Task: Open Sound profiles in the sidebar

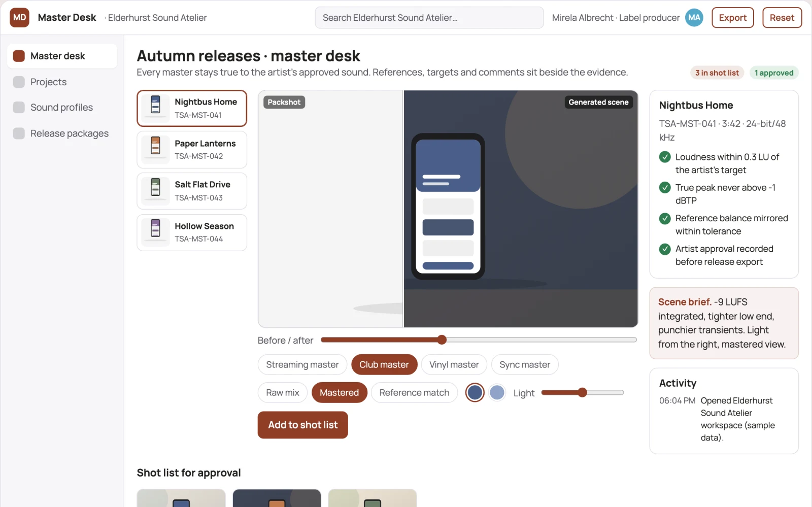Action: pos(62,107)
